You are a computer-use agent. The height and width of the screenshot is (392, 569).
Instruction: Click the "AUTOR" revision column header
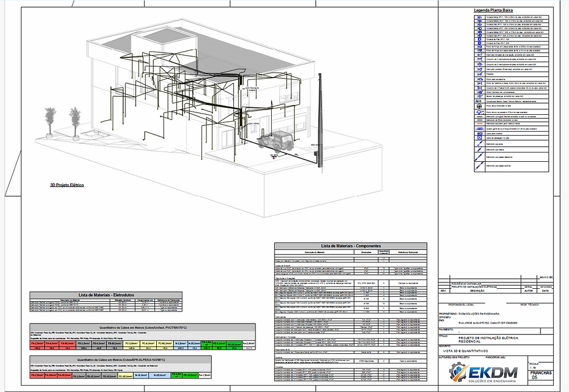point(528,291)
